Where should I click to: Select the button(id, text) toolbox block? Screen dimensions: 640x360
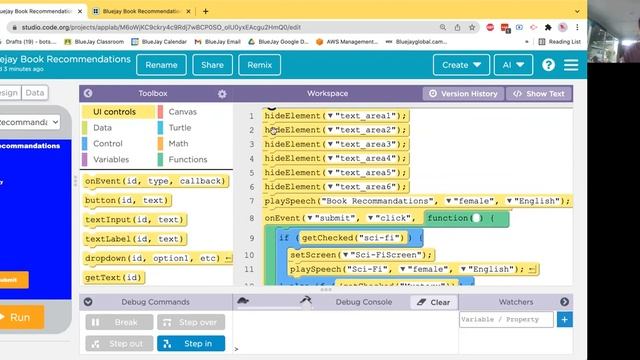127,200
